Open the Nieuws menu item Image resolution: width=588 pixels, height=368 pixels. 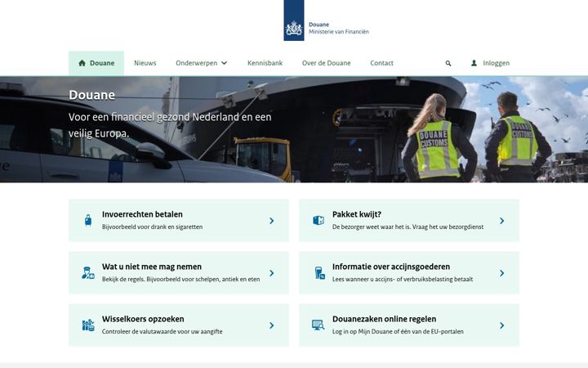tap(145, 63)
